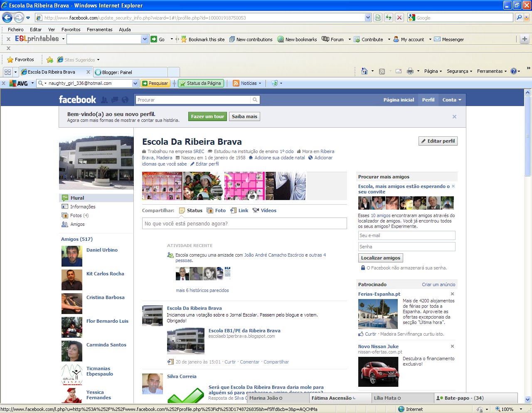
Task: Open the address bar URL dropdown
Action: [x=368, y=17]
